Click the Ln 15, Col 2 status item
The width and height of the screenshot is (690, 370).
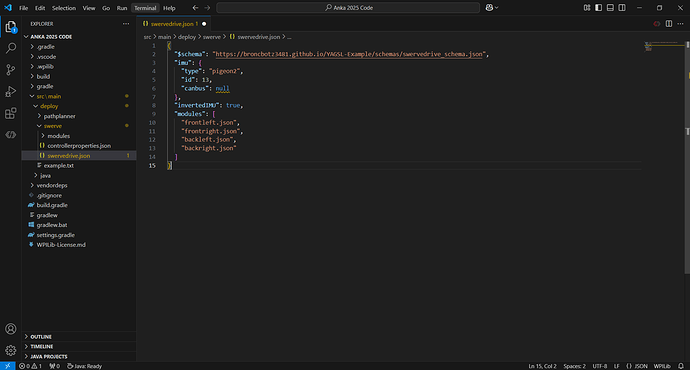pyautogui.click(x=542, y=366)
